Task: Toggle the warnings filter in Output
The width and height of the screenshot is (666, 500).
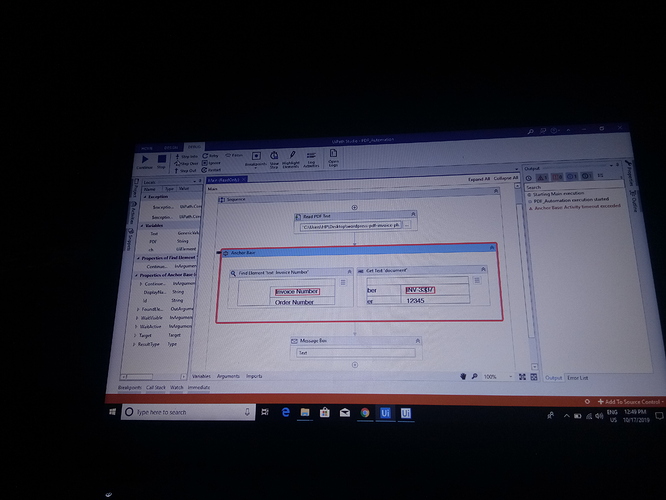Action: [x=542, y=177]
